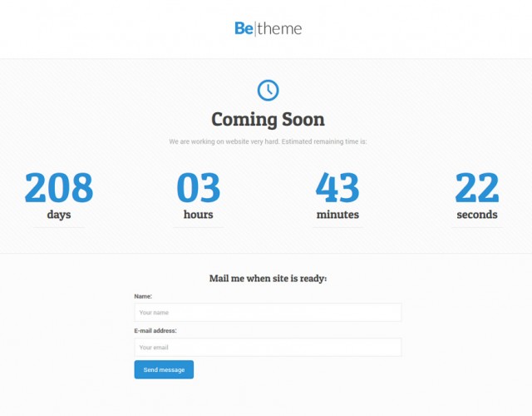This screenshot has height=416, width=532.
Task: Click the "days" label under the counter
Action: coord(59,215)
